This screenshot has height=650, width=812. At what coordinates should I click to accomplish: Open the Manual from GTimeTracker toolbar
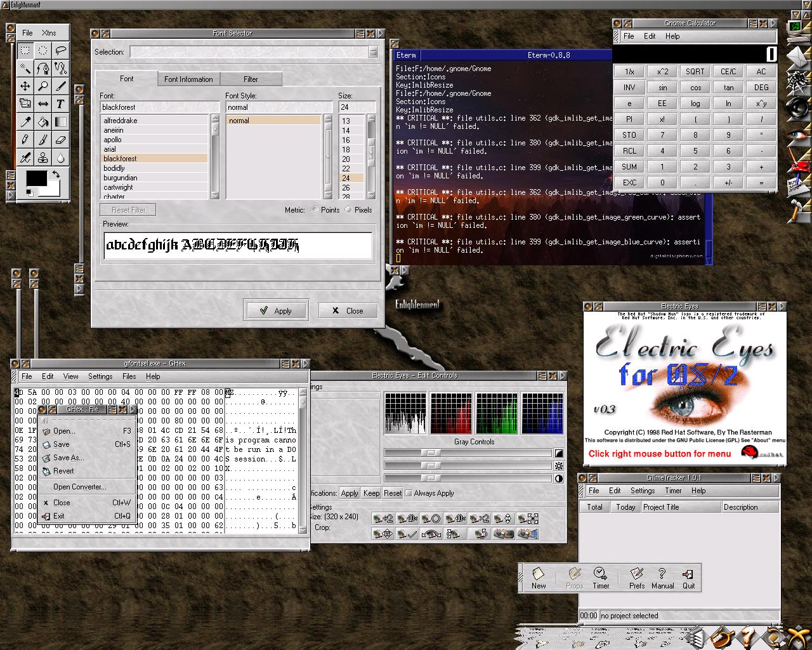(662, 578)
